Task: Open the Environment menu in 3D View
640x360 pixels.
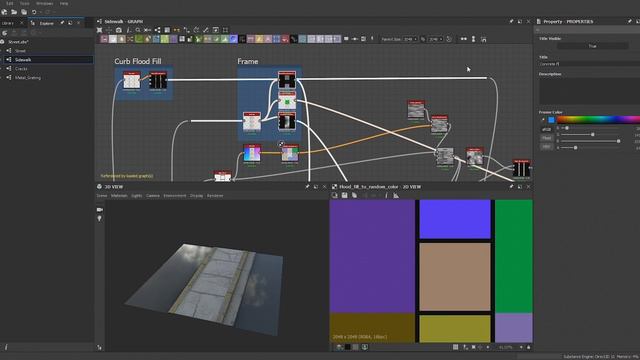Action: 175,196
